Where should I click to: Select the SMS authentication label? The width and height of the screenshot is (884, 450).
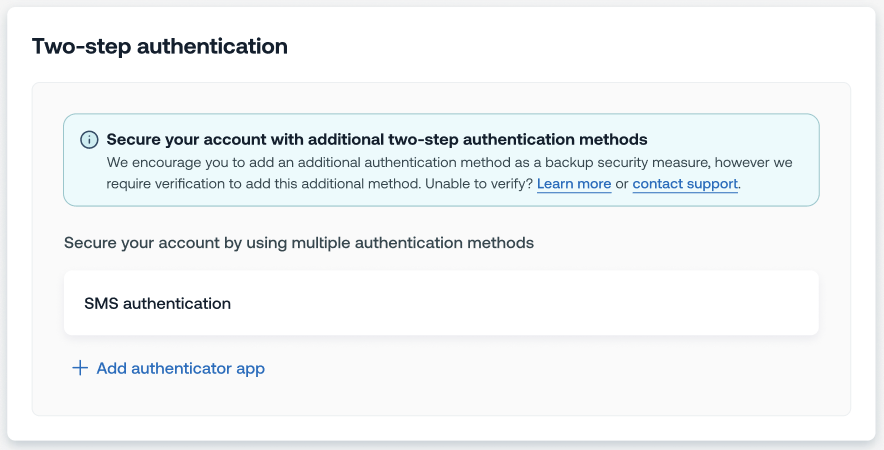(x=157, y=303)
